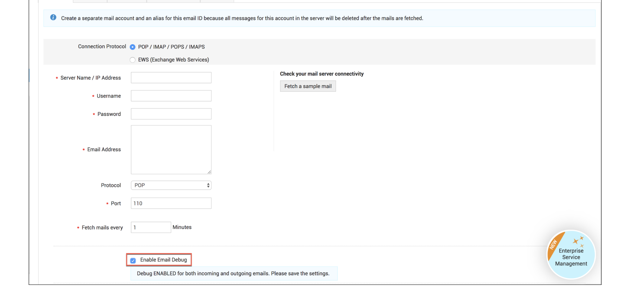Open the Protocol dropdown showing POP
The height and width of the screenshot is (293, 644).
point(171,185)
